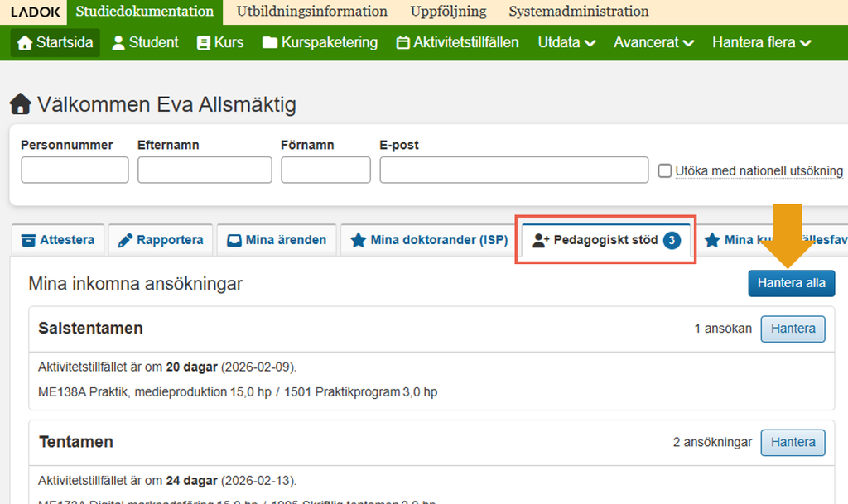Click the '24 dagar' activity date line

pyautogui.click(x=167, y=480)
